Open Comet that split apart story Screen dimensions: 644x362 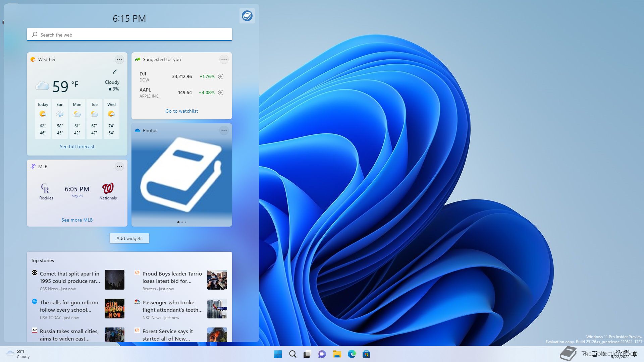pyautogui.click(x=70, y=277)
